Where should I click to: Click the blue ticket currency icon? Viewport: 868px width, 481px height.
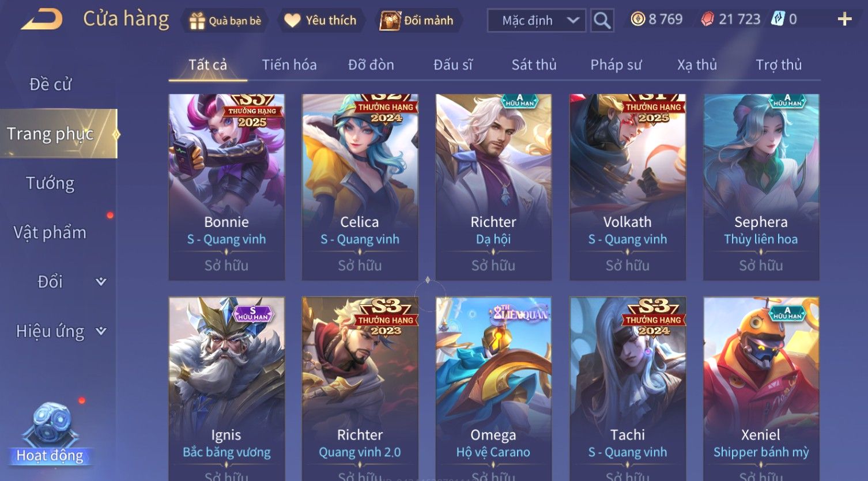778,19
